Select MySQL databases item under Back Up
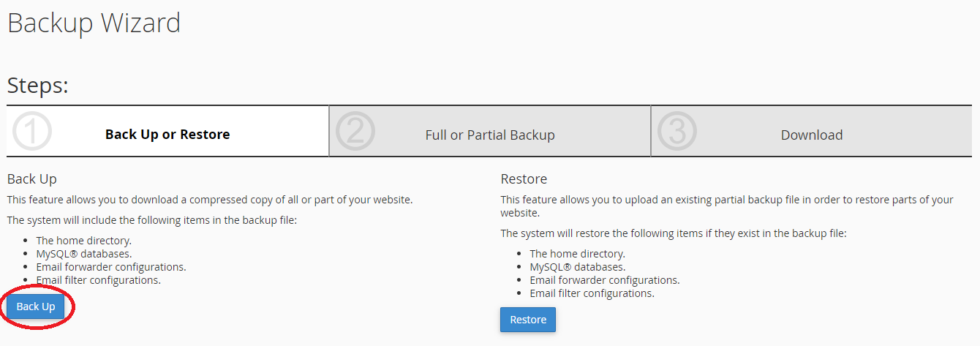 pos(83,254)
